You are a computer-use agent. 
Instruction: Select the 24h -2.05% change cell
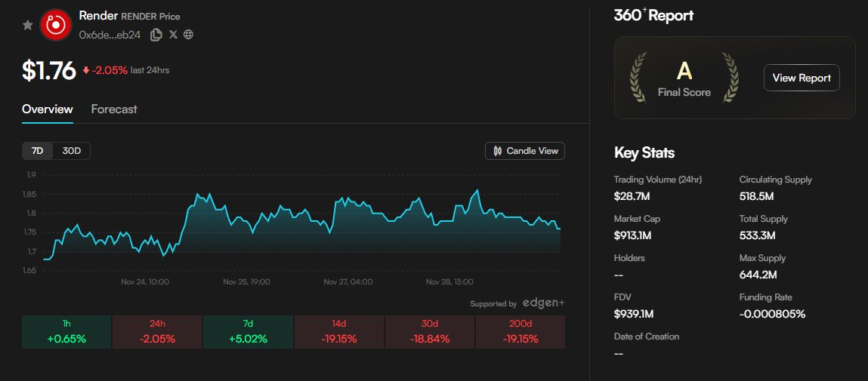157,332
